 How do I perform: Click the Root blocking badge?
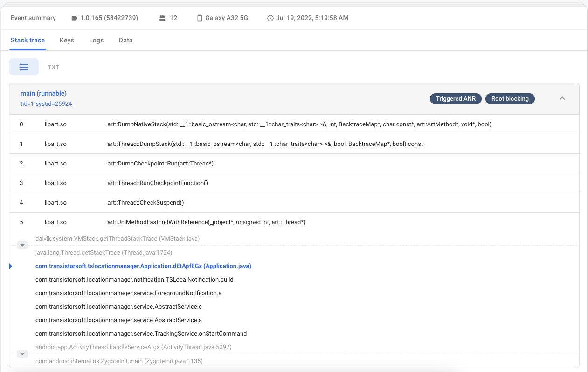pyautogui.click(x=510, y=99)
